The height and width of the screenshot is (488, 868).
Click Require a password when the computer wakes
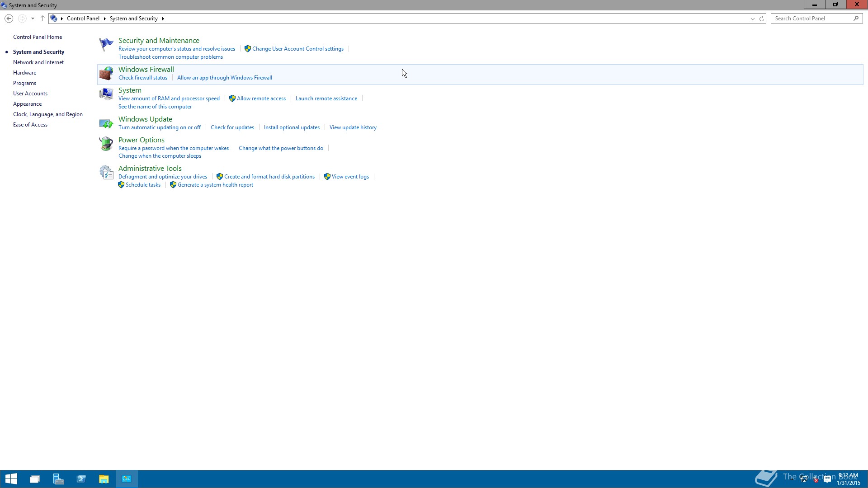coord(174,148)
